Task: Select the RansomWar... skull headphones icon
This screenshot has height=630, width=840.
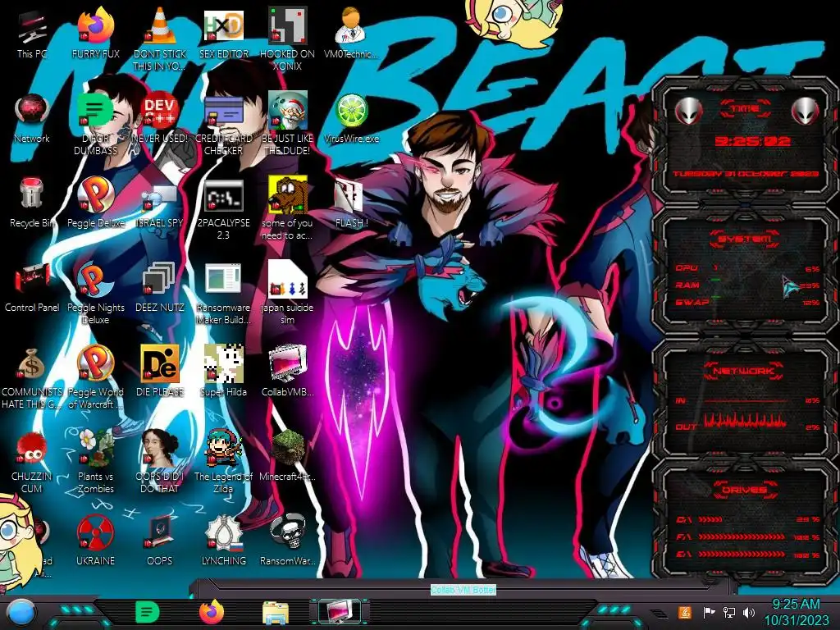Action: coord(287,532)
